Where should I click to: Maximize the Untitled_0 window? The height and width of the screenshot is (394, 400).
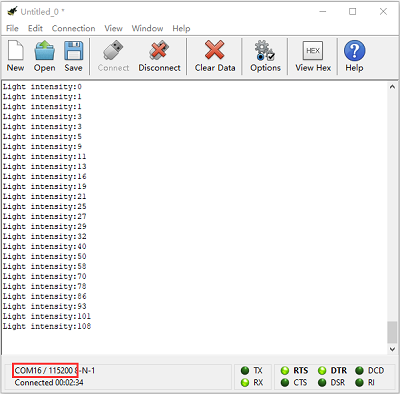[x=353, y=11]
